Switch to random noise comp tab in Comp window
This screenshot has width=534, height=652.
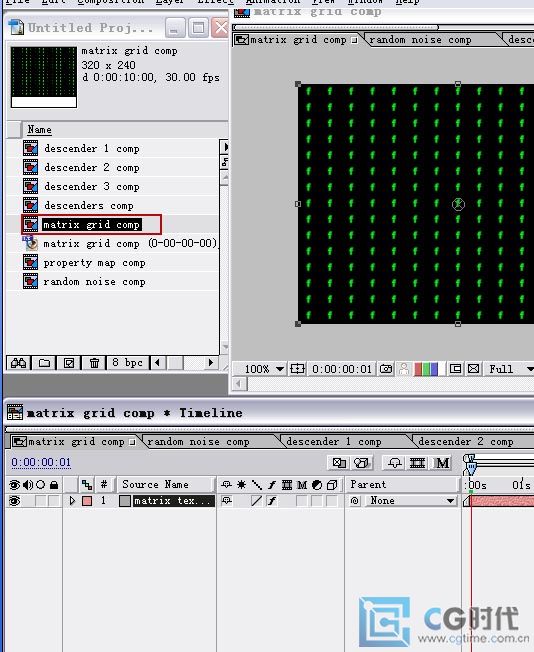click(x=420, y=40)
